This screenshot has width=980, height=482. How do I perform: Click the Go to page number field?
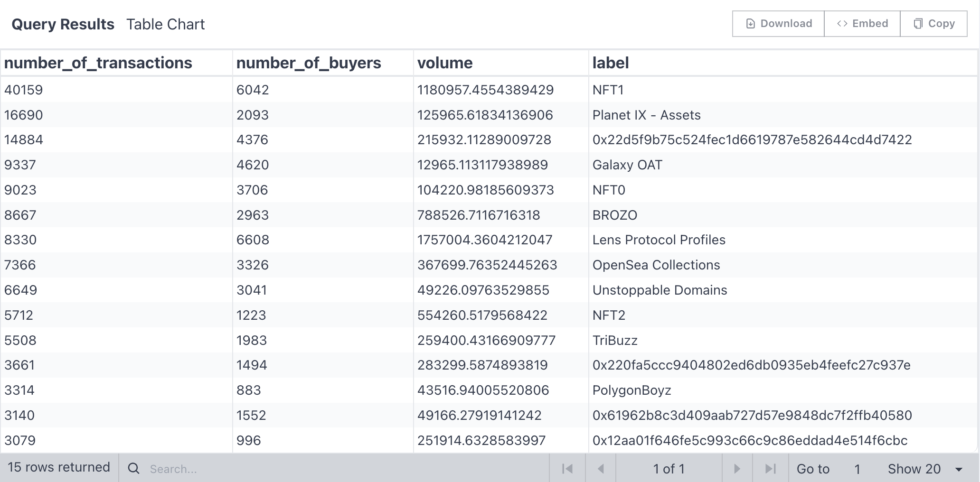[857, 469]
